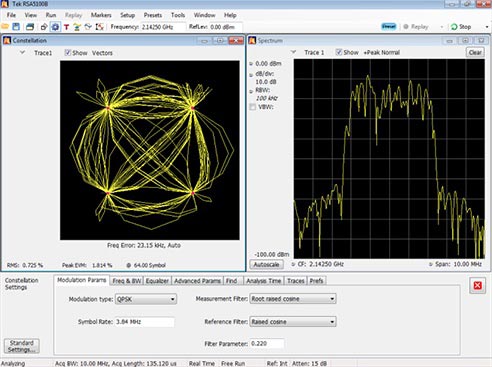
Task: Toggle Show checkbox in Constellation window
Action: pyautogui.click(x=68, y=53)
